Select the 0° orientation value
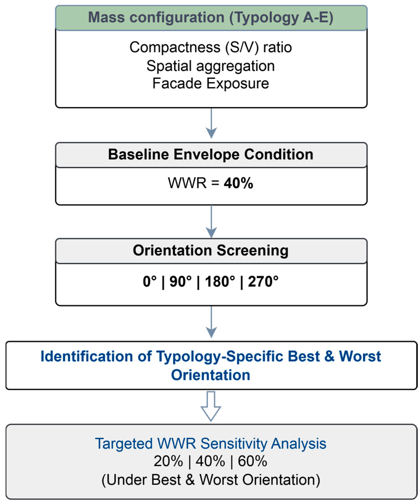 pos(150,281)
